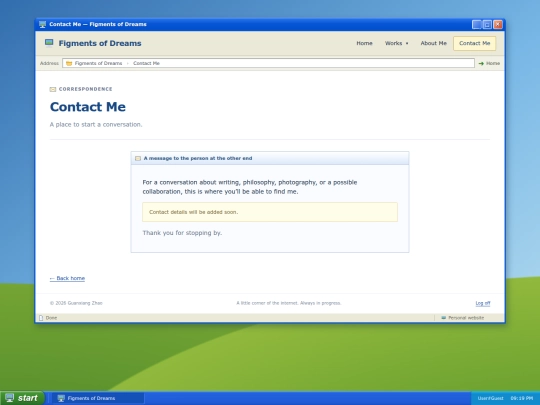Click the window title bar monitor icon
The height and width of the screenshot is (405, 540).
click(x=42, y=24)
